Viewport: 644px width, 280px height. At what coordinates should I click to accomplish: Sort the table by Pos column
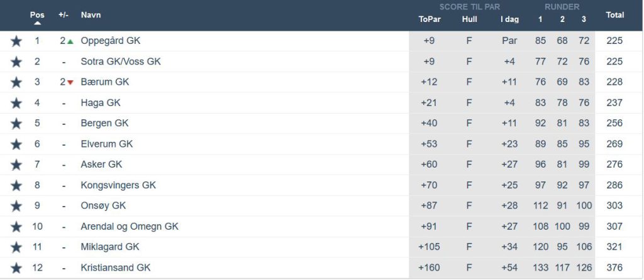(37, 14)
